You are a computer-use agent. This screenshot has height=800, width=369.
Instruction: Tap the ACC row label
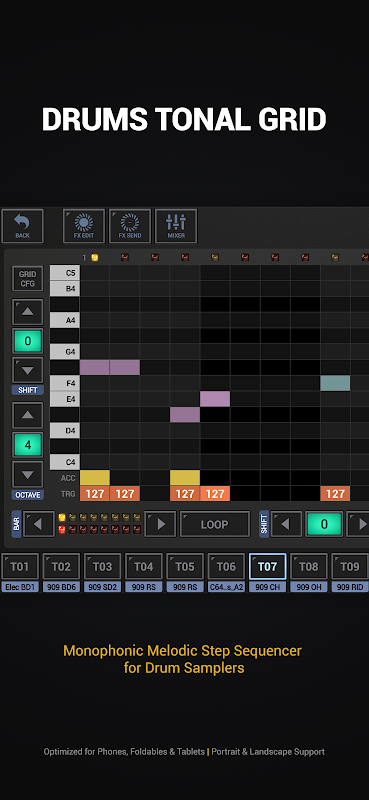click(x=68, y=478)
